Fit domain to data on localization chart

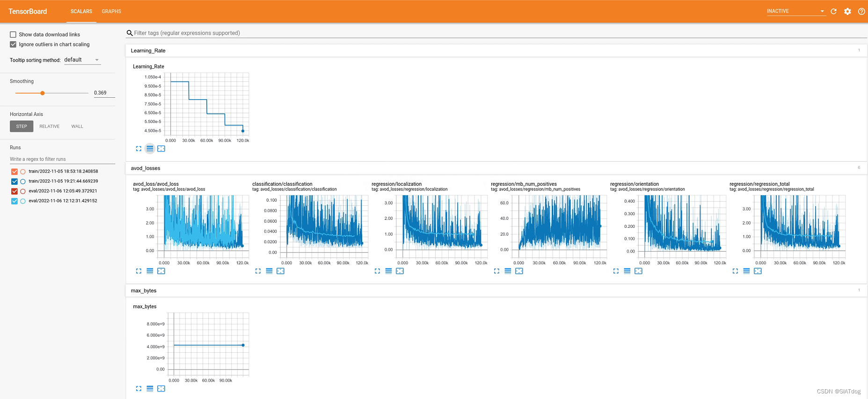point(400,271)
